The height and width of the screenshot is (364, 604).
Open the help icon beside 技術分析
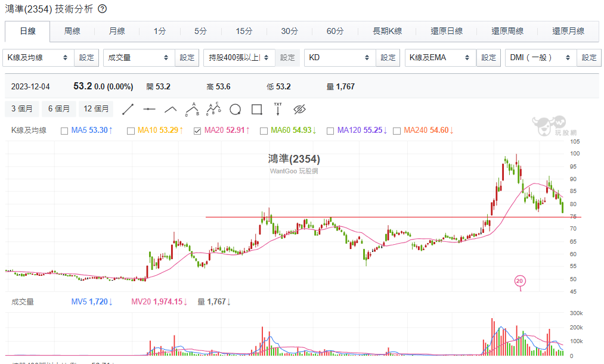click(x=102, y=9)
